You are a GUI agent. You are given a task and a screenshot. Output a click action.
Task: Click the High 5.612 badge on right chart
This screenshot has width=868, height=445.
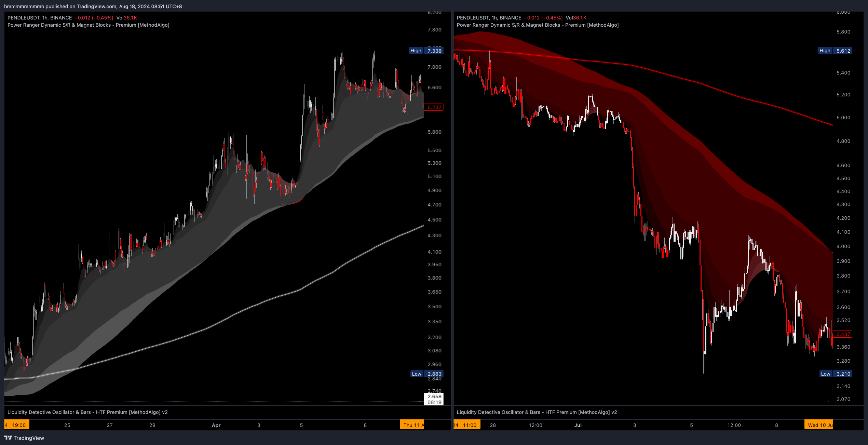[x=836, y=51]
